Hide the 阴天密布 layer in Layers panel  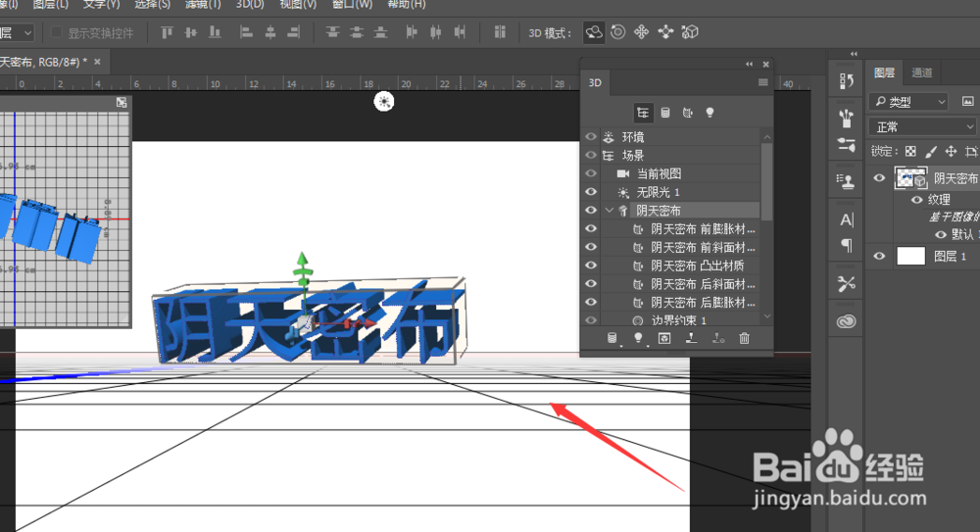coord(879,178)
